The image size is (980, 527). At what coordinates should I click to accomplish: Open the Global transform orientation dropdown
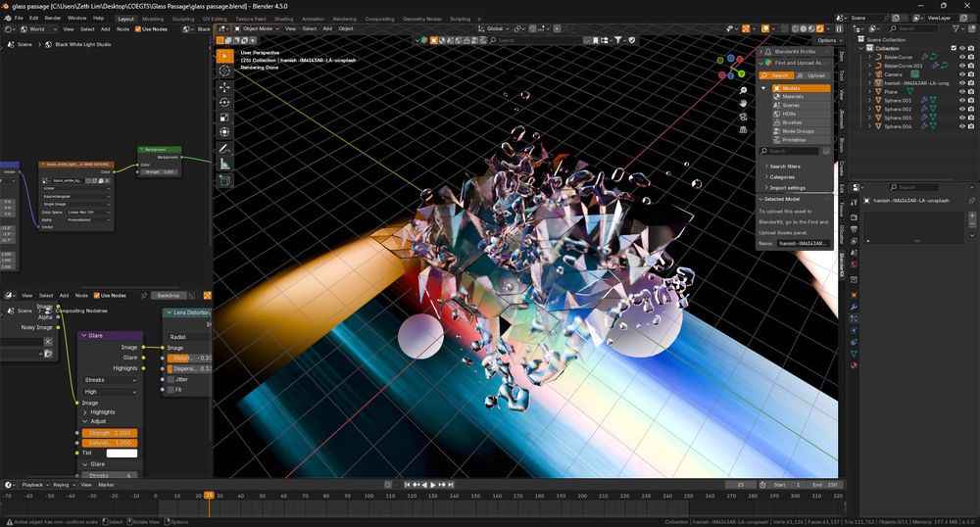(494, 28)
